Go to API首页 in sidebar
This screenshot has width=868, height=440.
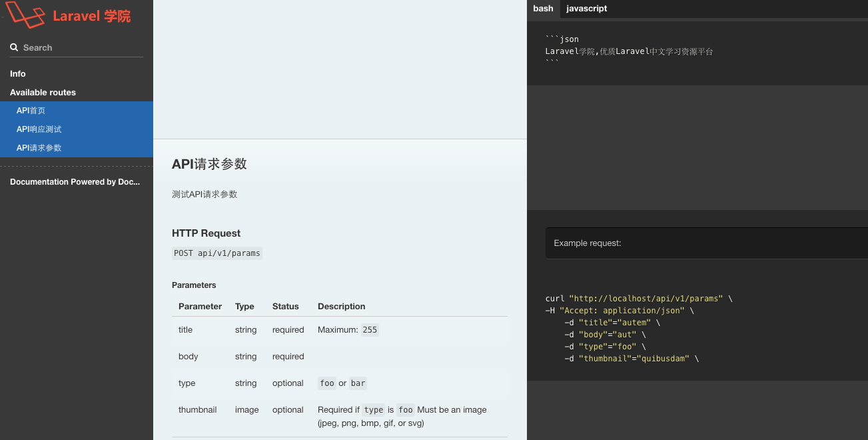(x=77, y=111)
